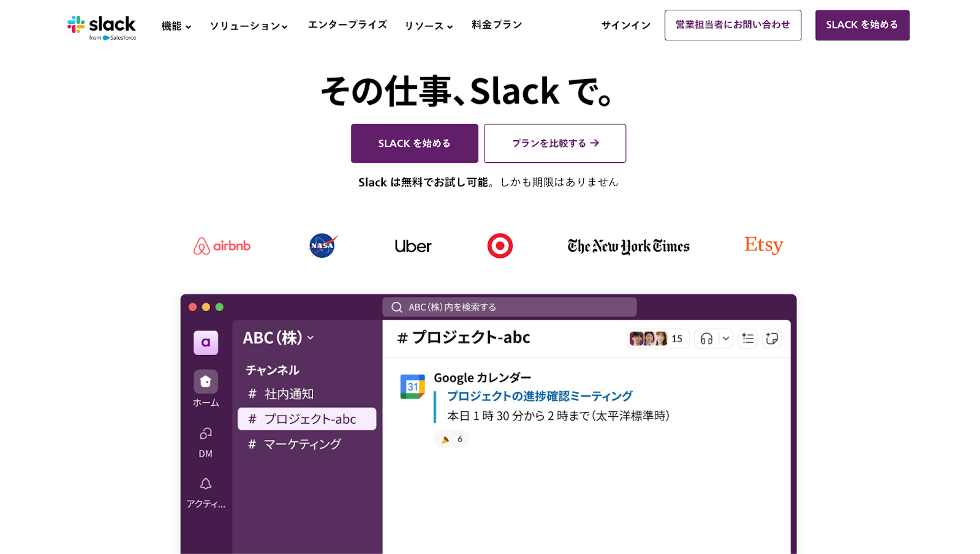The width and height of the screenshot is (980, 554).
Task: Click 営業担当者にお問い合わせ button
Action: click(x=733, y=25)
